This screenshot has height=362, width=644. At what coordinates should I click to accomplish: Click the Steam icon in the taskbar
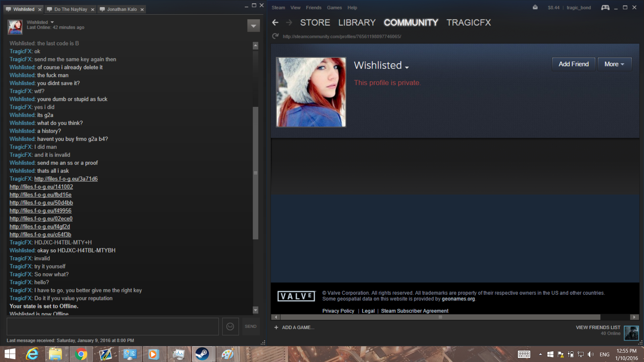(x=202, y=354)
